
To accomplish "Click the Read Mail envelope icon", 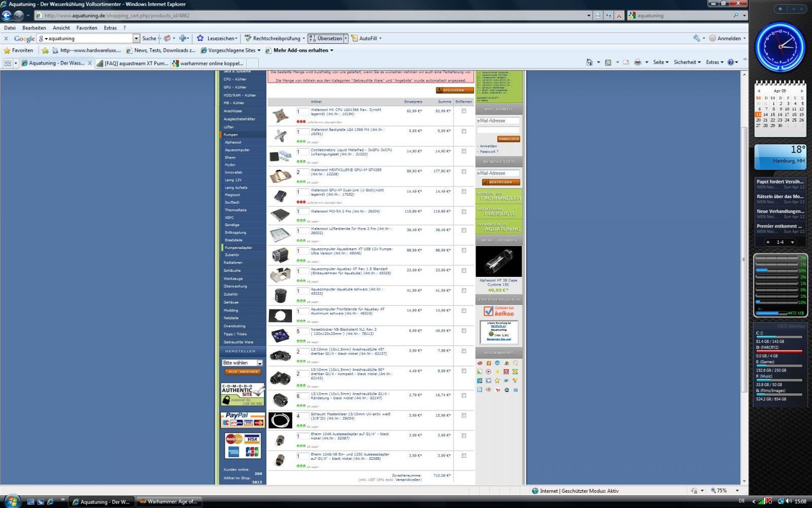I will (x=626, y=62).
